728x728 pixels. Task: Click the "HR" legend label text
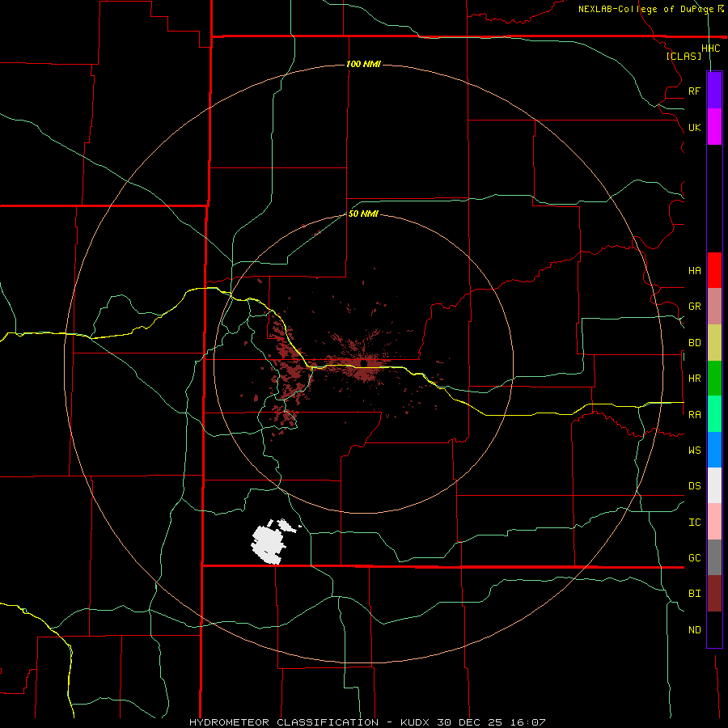pos(694,379)
